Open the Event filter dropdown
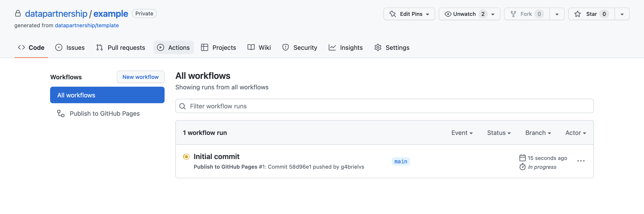 point(462,133)
